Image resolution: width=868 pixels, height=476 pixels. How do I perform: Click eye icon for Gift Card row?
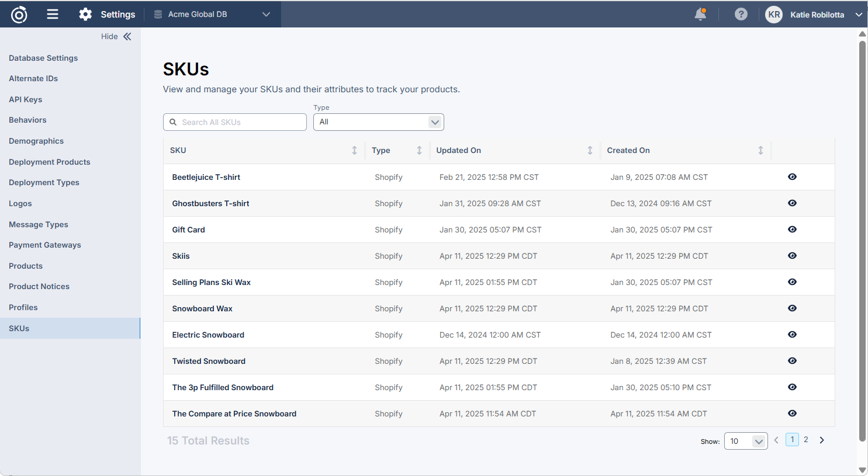tap(792, 230)
